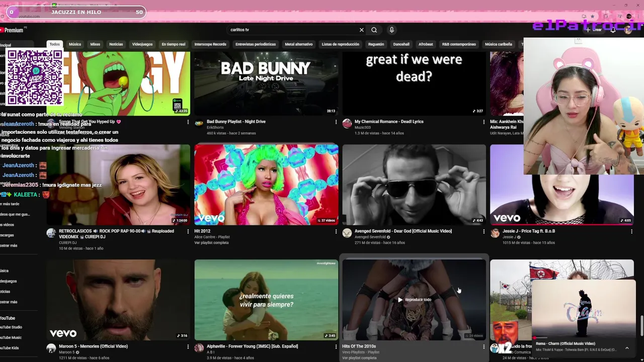The width and height of the screenshot is (644, 362).
Task: Open the YouTube Premium logo
Action: pos(13,30)
